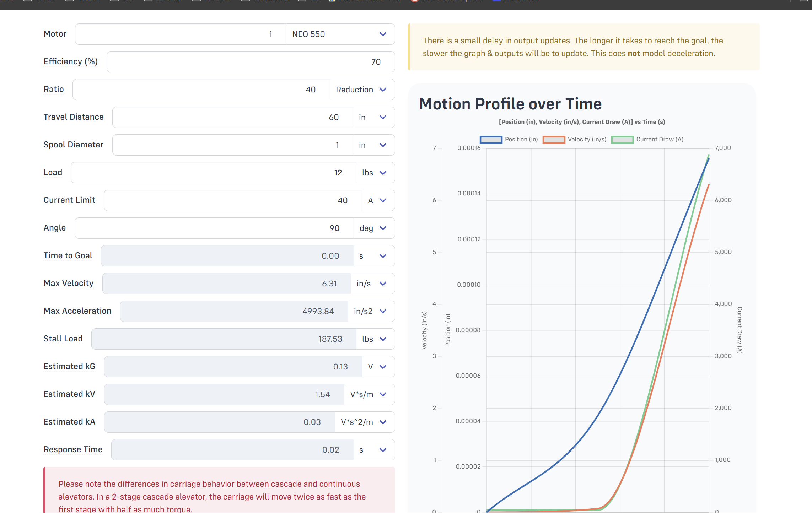
Task: Click the Estimated kV unit chevron
Action: pyautogui.click(x=382, y=394)
